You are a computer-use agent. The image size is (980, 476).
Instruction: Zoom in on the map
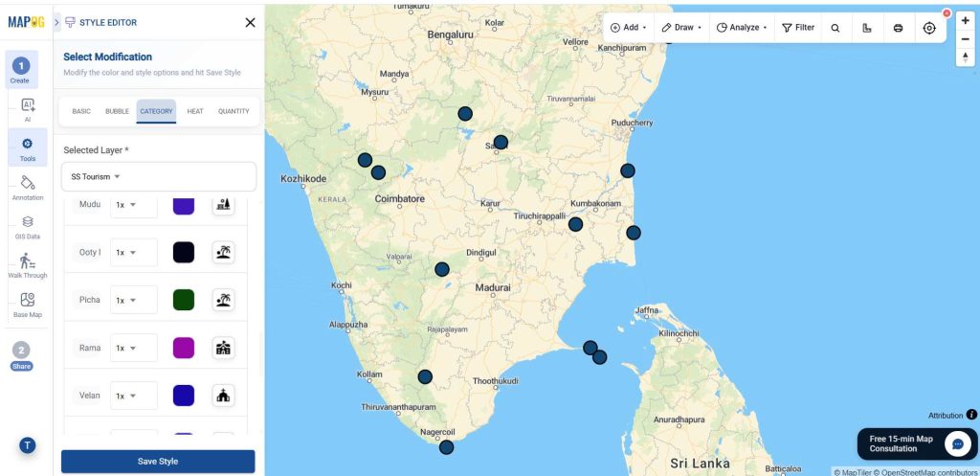click(x=965, y=21)
